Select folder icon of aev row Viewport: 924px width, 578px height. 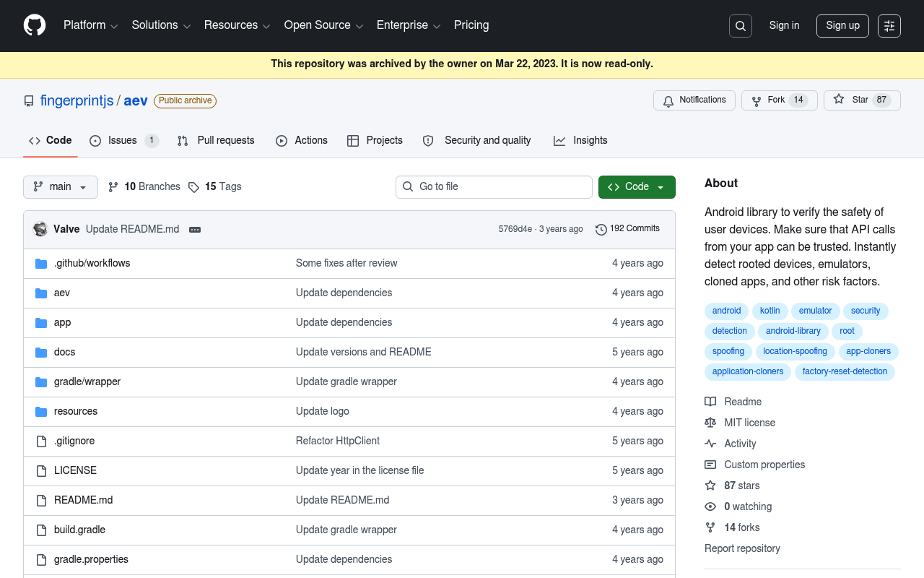click(41, 293)
